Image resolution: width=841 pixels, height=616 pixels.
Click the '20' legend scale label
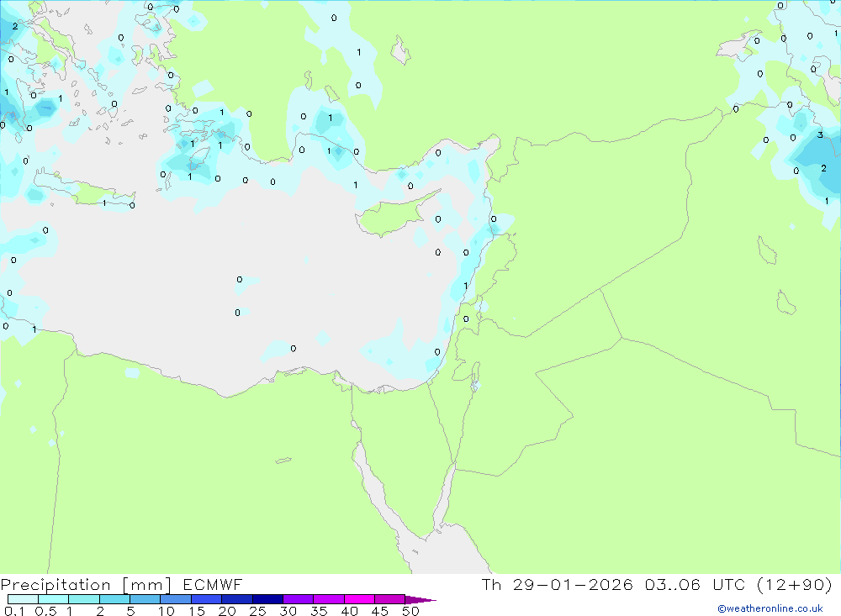pos(227,611)
